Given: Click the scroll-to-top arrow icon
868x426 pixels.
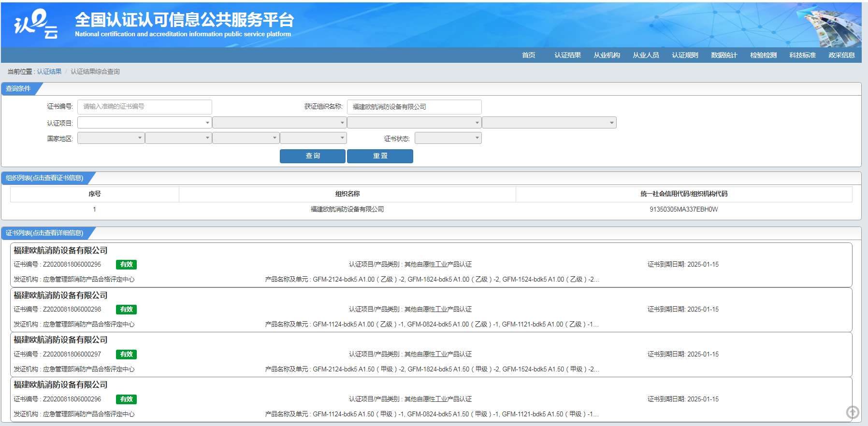Looking at the screenshot, I should click(853, 412).
